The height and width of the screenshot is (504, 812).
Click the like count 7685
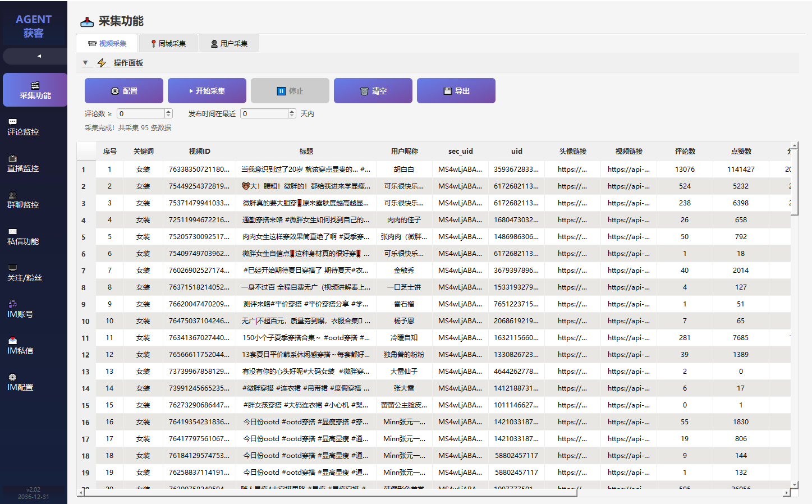(741, 338)
